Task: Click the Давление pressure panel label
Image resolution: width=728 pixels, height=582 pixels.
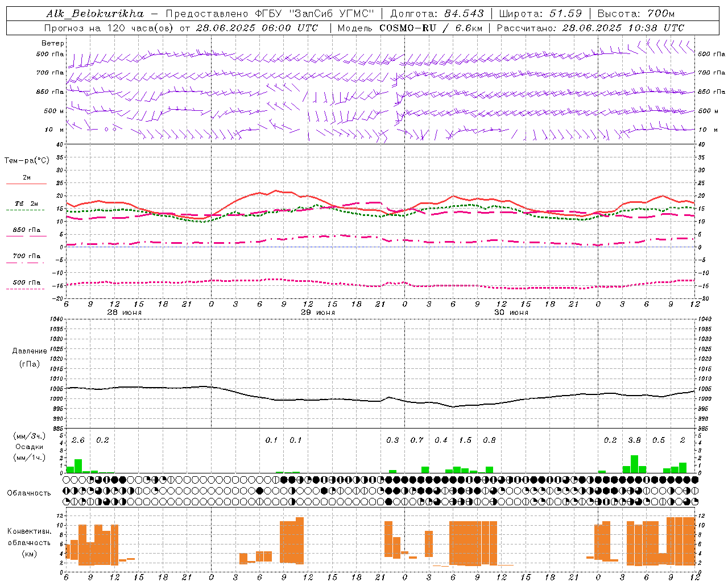Action: (x=30, y=351)
